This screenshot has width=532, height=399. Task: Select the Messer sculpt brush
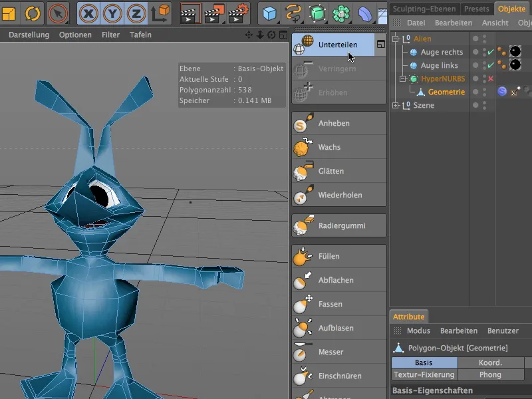(339, 352)
